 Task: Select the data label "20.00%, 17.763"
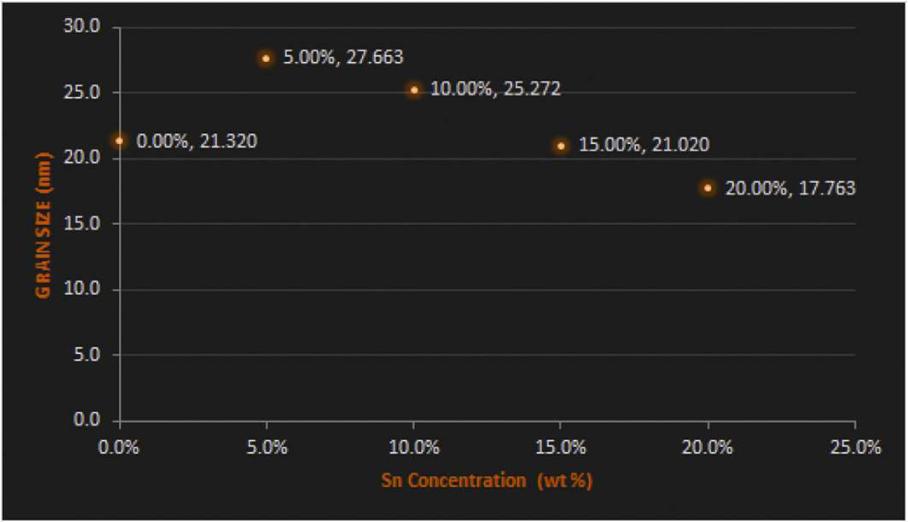[791, 187]
